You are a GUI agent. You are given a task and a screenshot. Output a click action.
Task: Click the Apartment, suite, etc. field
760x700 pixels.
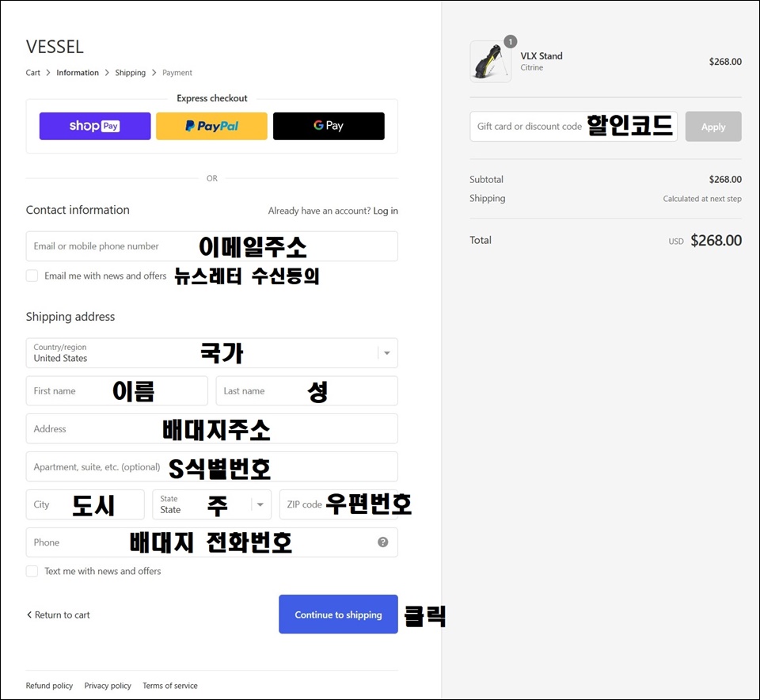pyautogui.click(x=212, y=466)
